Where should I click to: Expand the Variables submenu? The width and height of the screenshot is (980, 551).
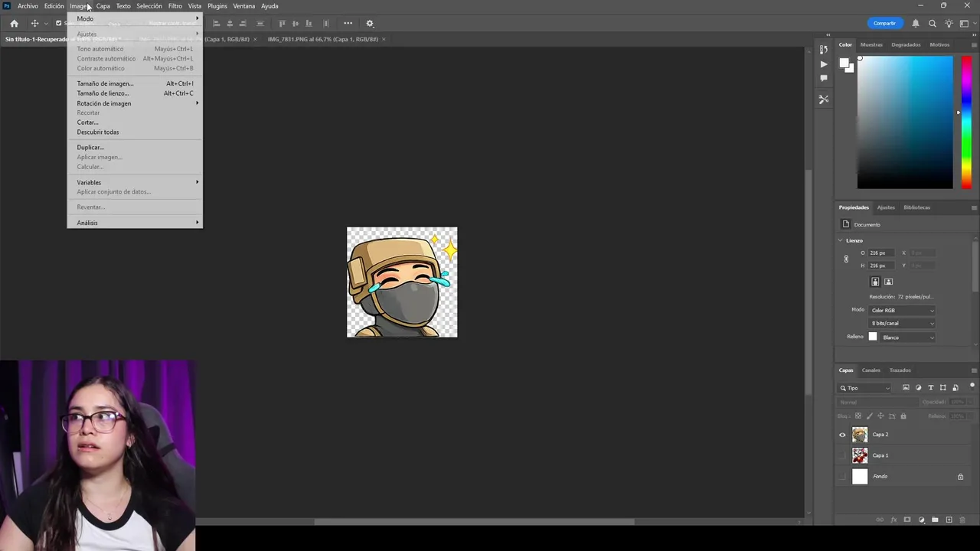[135, 182]
